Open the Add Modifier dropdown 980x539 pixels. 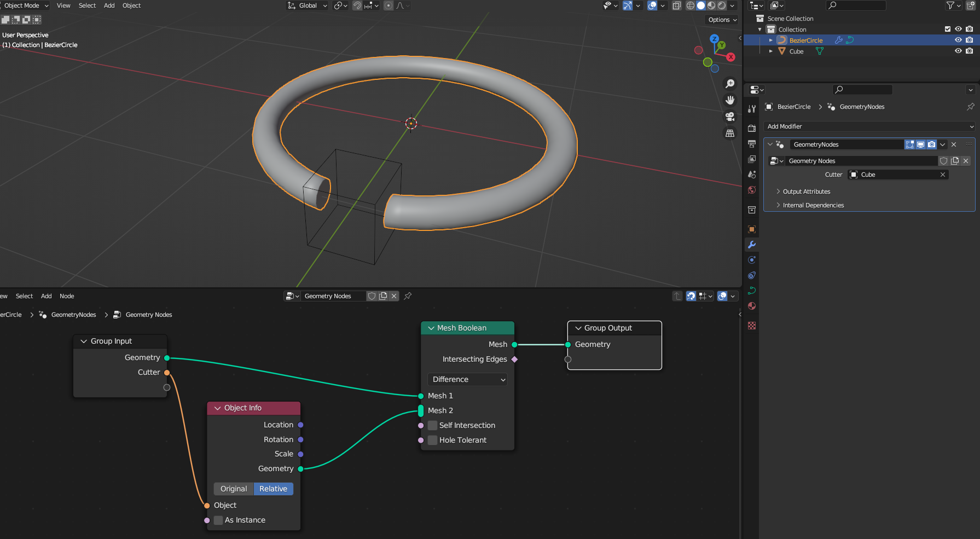pos(869,126)
